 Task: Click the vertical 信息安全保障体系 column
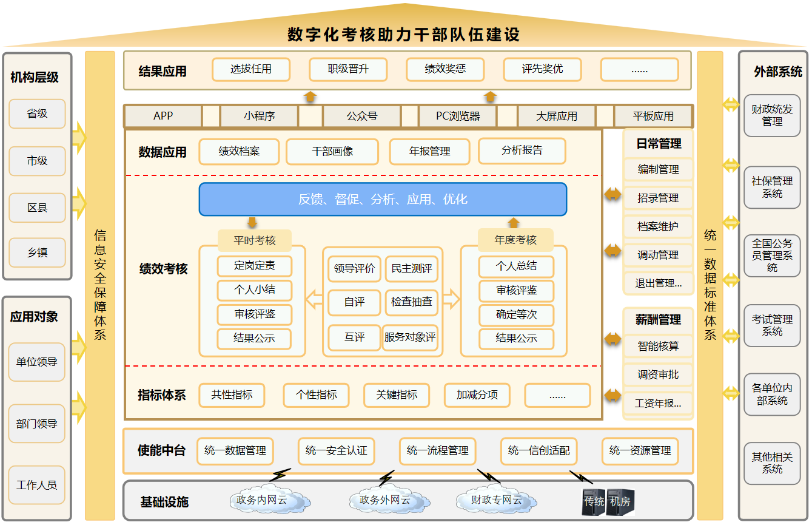100,285
